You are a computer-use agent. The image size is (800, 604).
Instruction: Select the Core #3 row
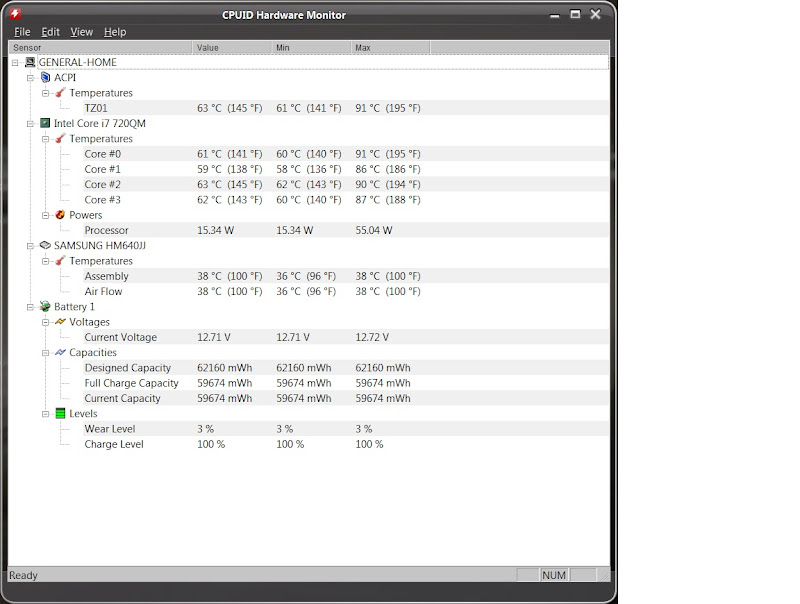[x=346, y=200]
